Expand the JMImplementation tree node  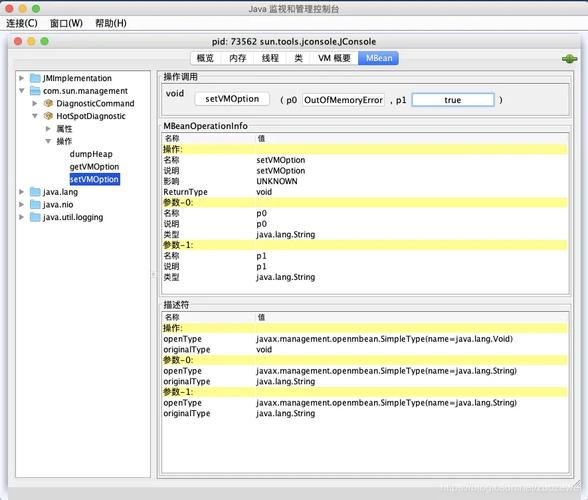pyautogui.click(x=22, y=78)
